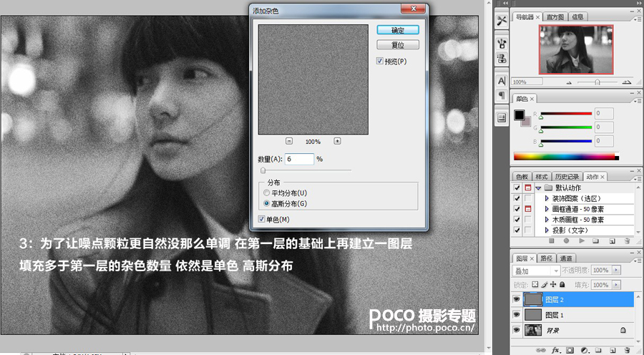Open the Color panel flyout menu

[638, 101]
